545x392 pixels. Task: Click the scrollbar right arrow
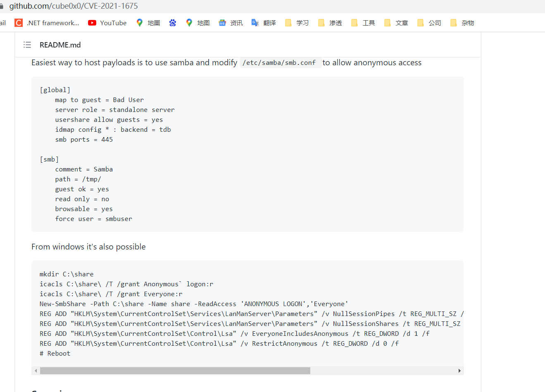pos(459,371)
